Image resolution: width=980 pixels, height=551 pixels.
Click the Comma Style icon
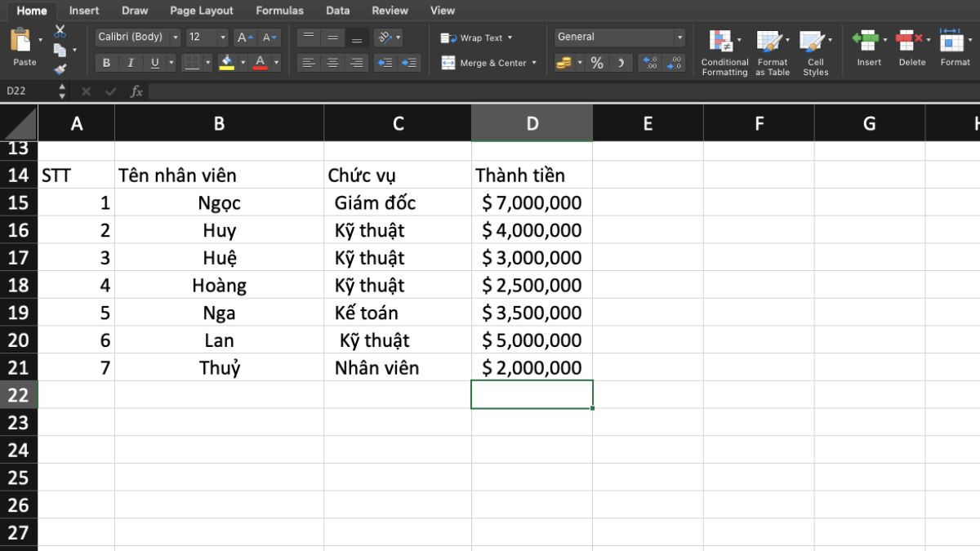(x=621, y=62)
